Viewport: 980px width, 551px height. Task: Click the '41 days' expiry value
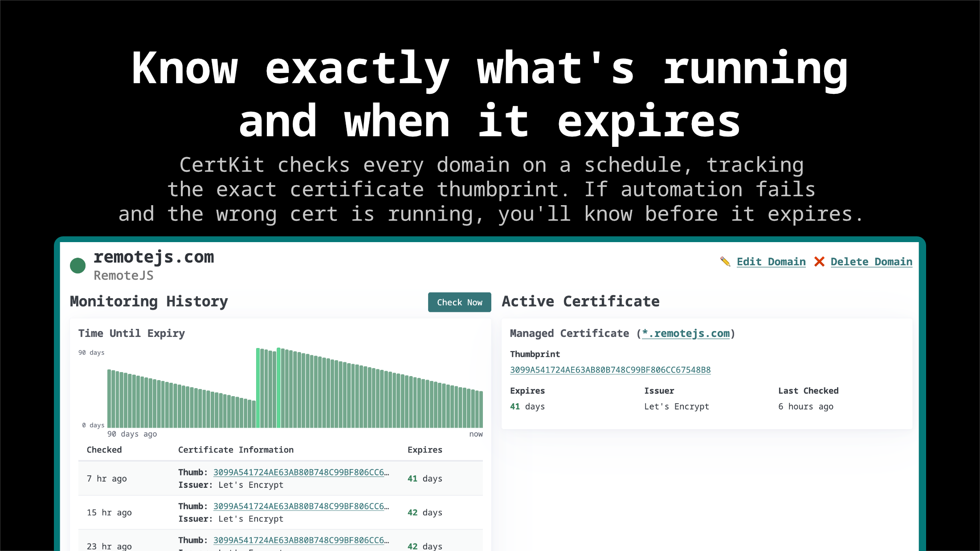coord(527,406)
